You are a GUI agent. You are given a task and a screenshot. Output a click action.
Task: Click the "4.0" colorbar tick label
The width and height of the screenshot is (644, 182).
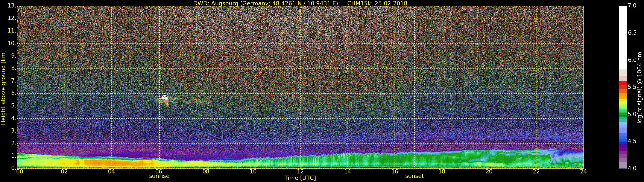tap(632, 168)
